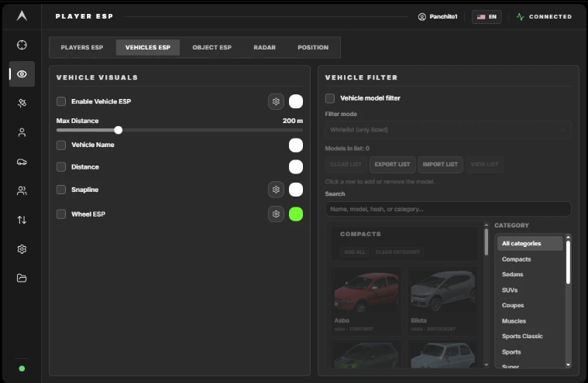Viewport: 588px width, 383px height.
Task: Select the Vehicles ESP tab
Action: click(148, 47)
